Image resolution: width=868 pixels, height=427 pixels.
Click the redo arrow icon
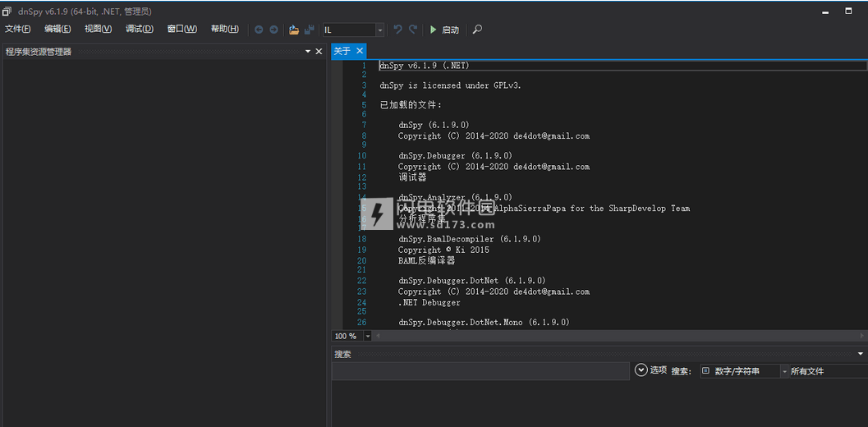click(x=413, y=30)
